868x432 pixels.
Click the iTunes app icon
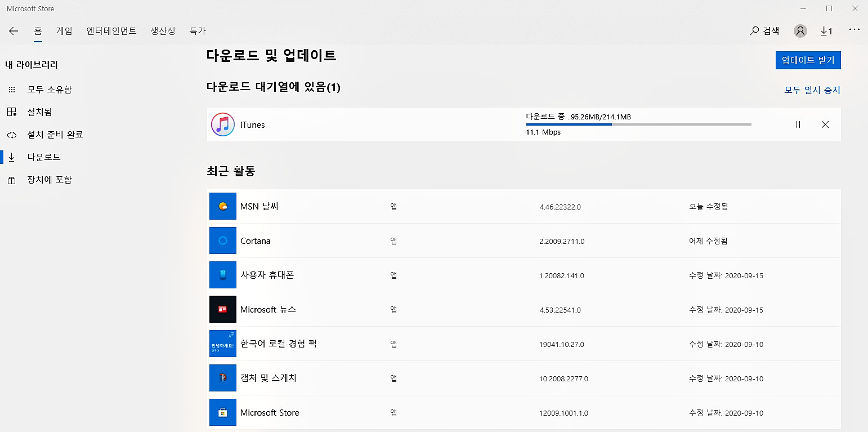coord(223,124)
